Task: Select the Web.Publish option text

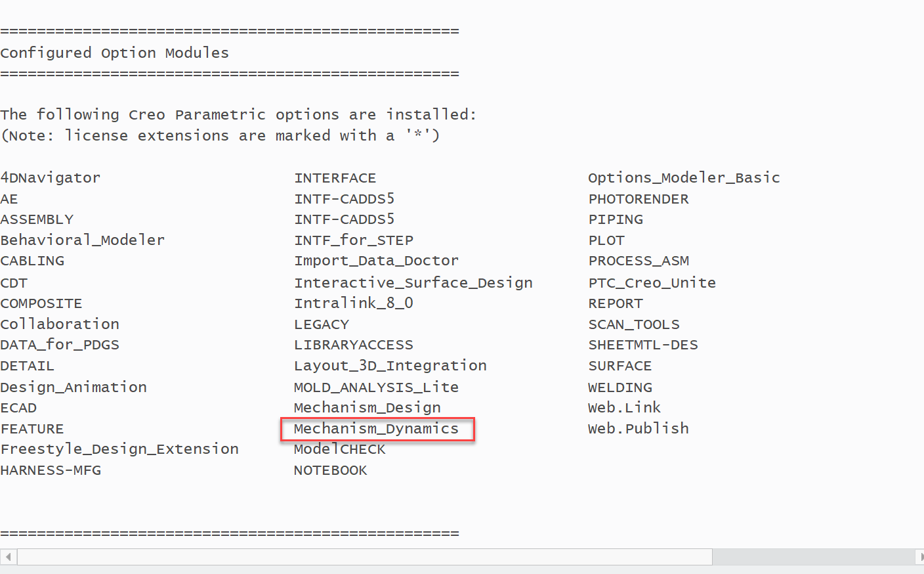Action: (638, 428)
